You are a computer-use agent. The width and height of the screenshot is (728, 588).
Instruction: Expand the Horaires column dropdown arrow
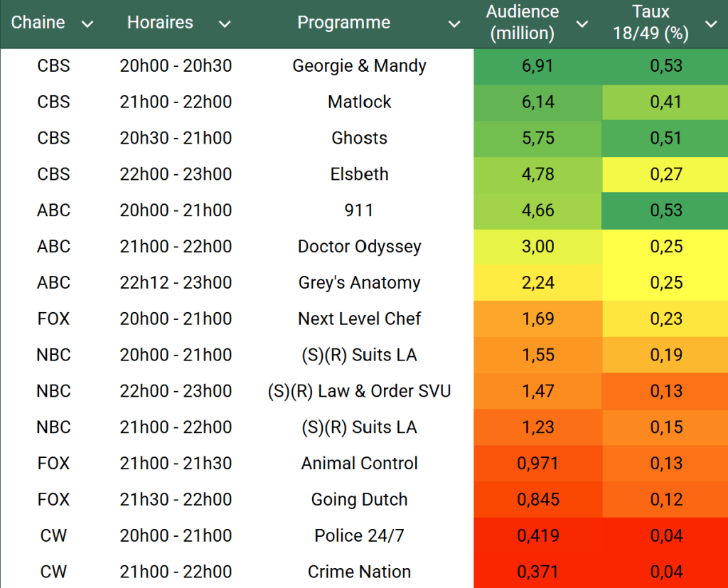point(225,24)
